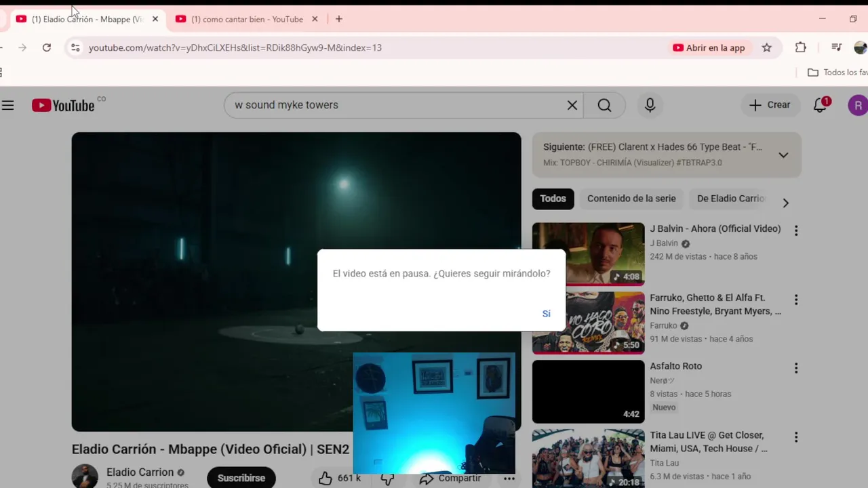Show more filter chips with right arrow
Viewport: 868px width, 488px height.
click(x=785, y=203)
